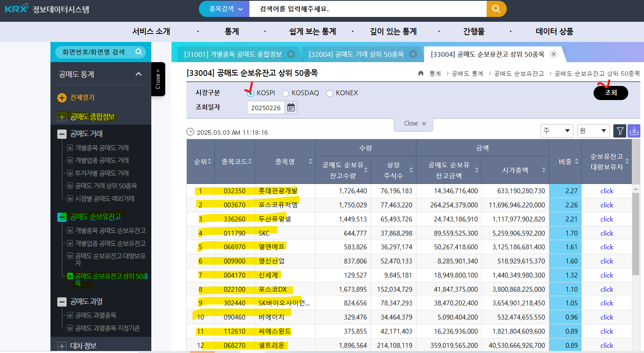Close the [32004] tab with its X

pos(413,54)
